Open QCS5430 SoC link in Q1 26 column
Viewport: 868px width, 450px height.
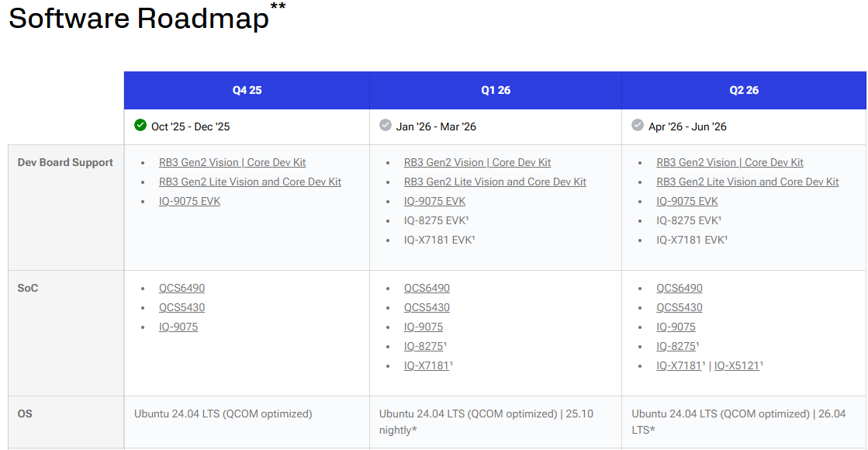[x=427, y=307]
